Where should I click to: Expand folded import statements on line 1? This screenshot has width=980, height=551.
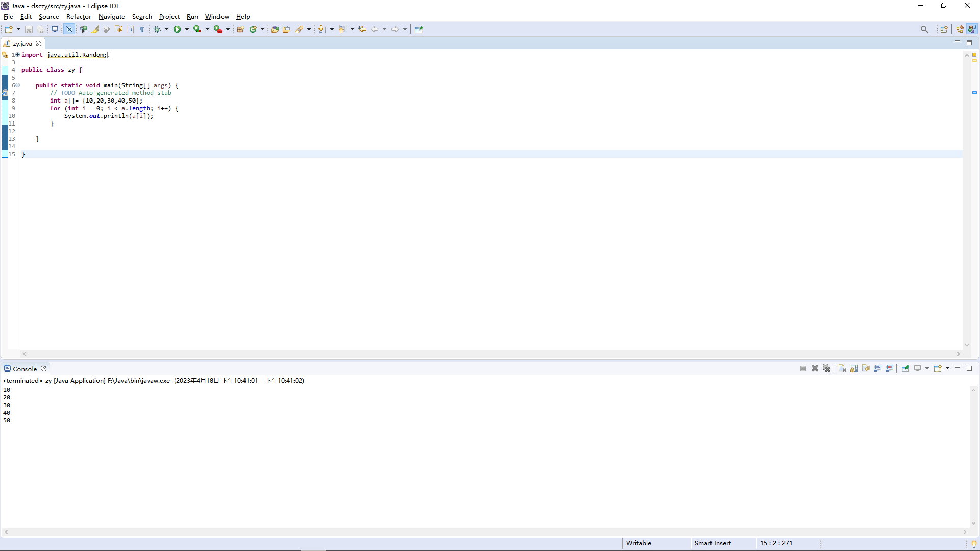coord(17,55)
